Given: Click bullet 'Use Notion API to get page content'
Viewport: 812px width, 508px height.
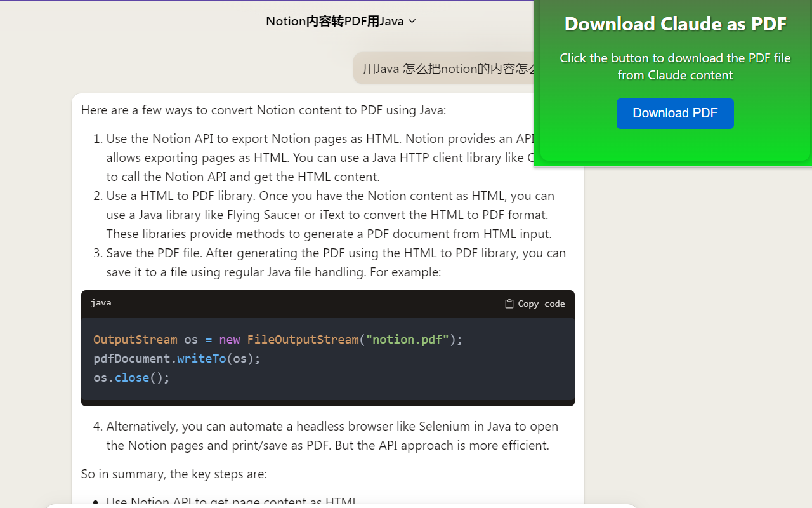Looking at the screenshot, I should (x=231, y=502).
